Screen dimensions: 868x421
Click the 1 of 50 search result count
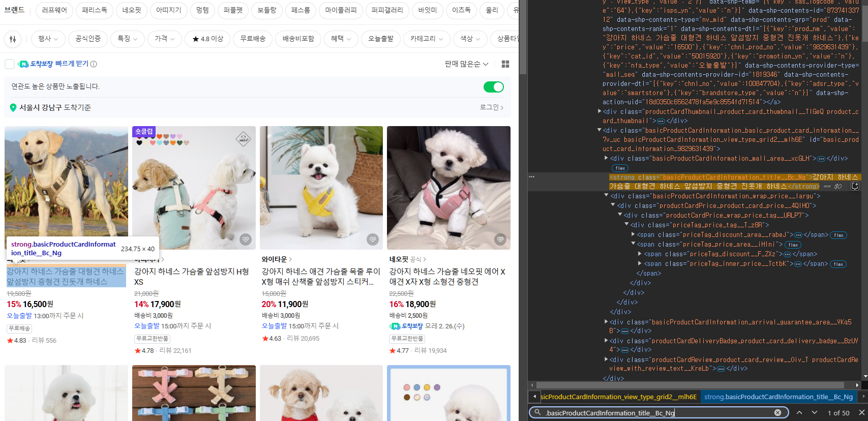[x=839, y=413]
